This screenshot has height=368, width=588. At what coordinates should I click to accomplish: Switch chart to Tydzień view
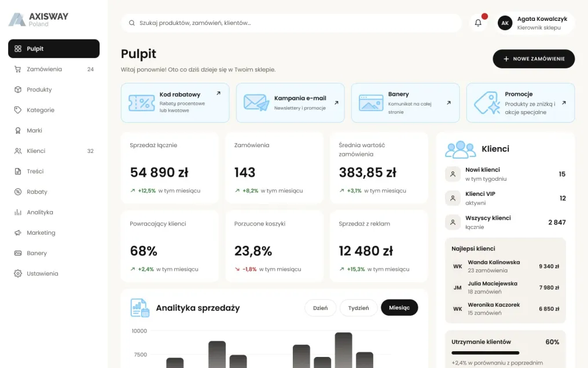[358, 308]
